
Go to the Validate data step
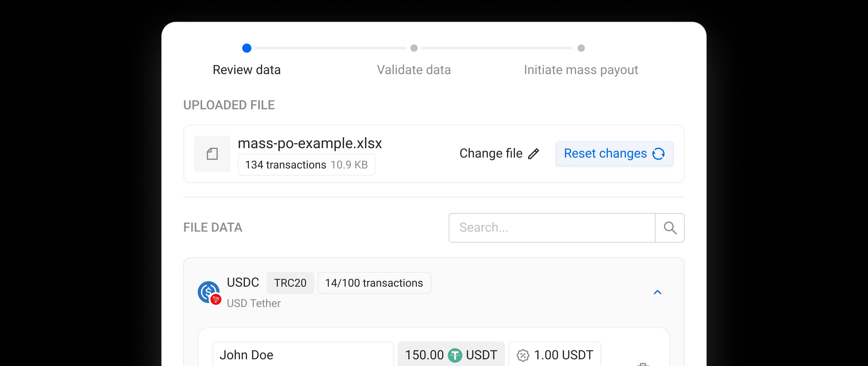[x=414, y=70]
